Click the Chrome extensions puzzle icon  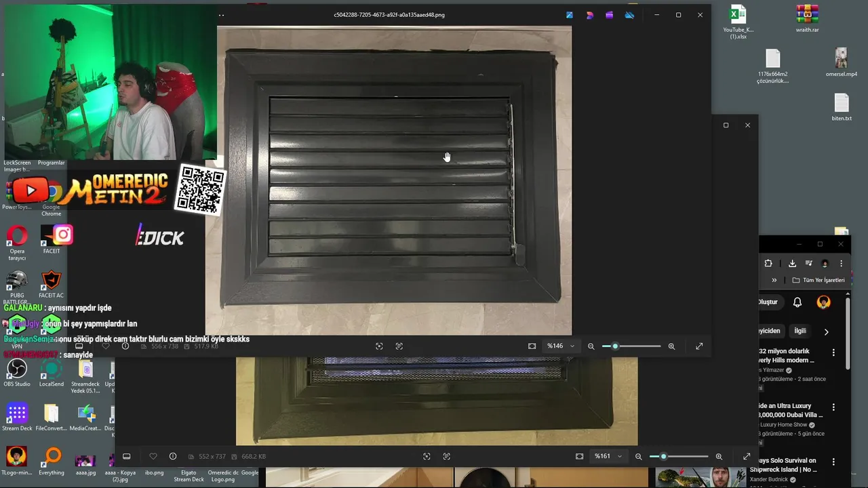tap(768, 263)
